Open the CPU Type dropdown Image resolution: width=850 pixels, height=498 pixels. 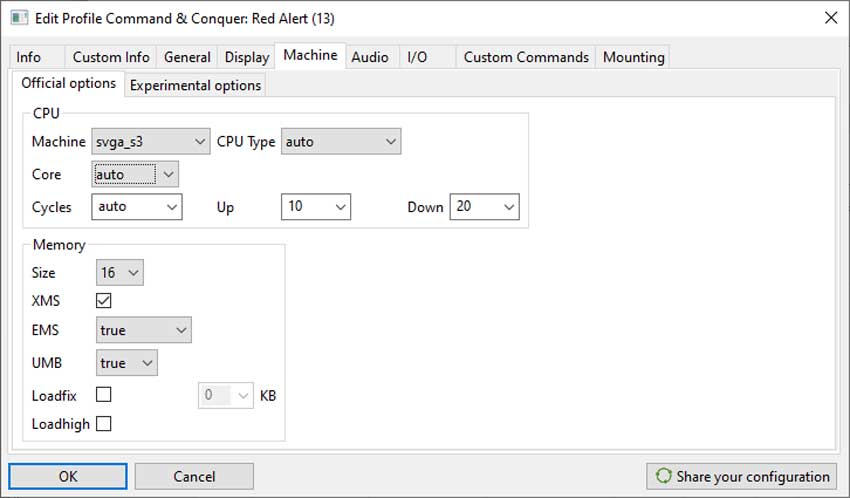point(341,141)
